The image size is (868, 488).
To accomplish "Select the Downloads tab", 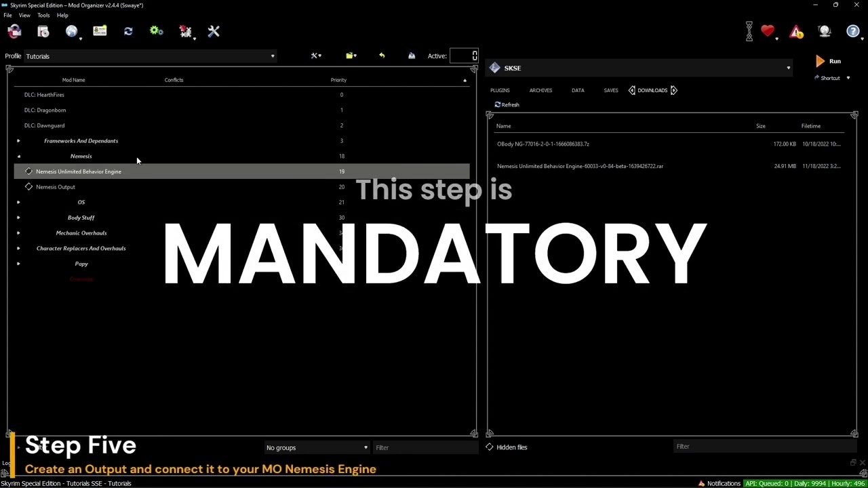I will coord(652,90).
